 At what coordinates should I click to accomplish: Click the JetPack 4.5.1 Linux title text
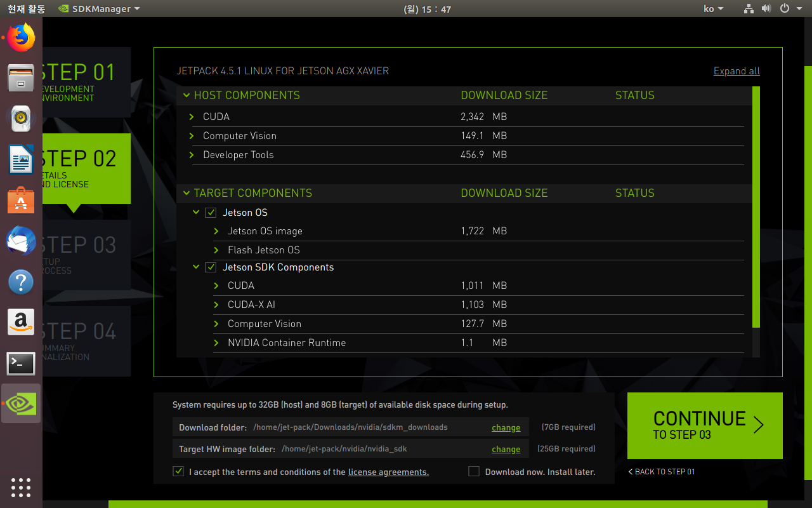(x=282, y=71)
